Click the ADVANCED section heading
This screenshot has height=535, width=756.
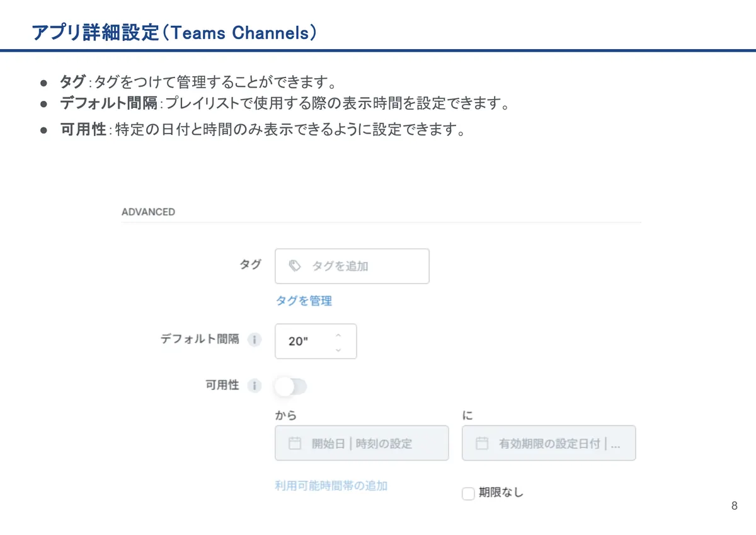[148, 212]
